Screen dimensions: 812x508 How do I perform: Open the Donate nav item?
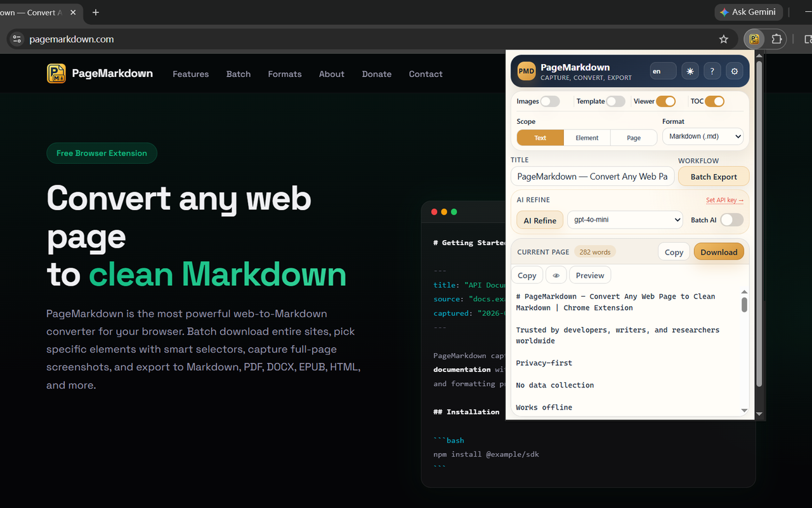pos(377,74)
